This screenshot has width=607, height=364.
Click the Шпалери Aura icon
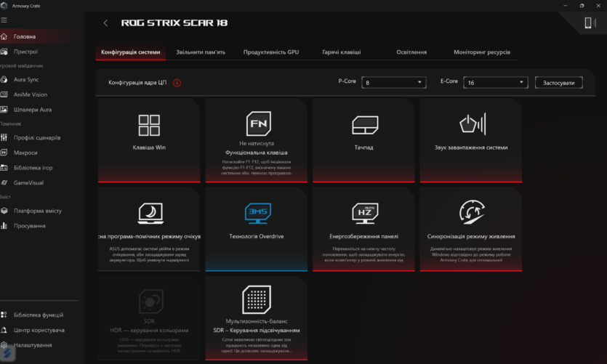tap(4, 110)
